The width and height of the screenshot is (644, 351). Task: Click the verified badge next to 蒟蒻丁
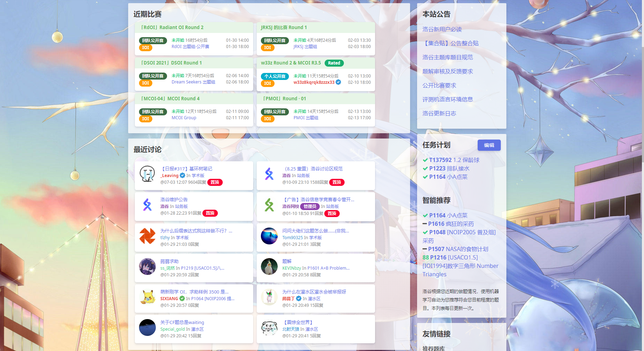click(x=299, y=298)
